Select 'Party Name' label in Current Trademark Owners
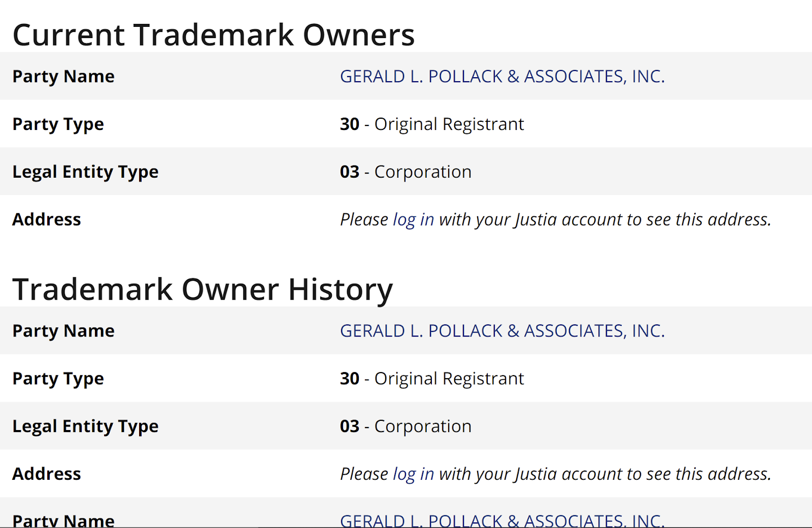 coord(63,76)
